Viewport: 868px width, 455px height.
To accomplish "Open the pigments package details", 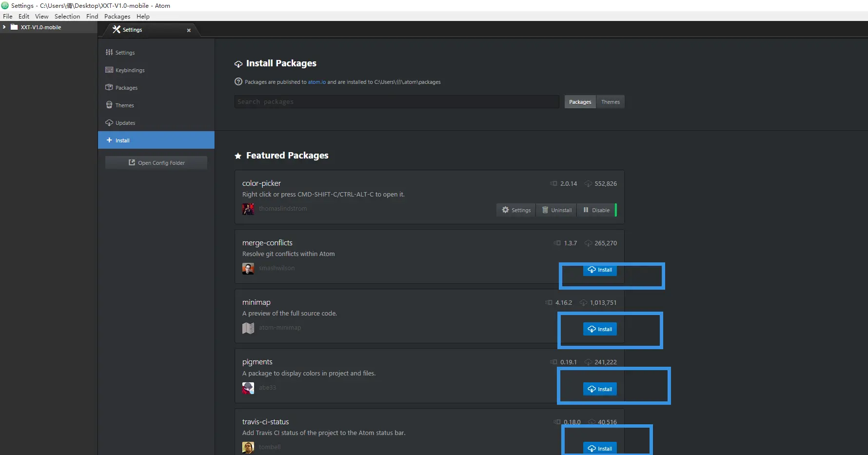I will [x=257, y=362].
